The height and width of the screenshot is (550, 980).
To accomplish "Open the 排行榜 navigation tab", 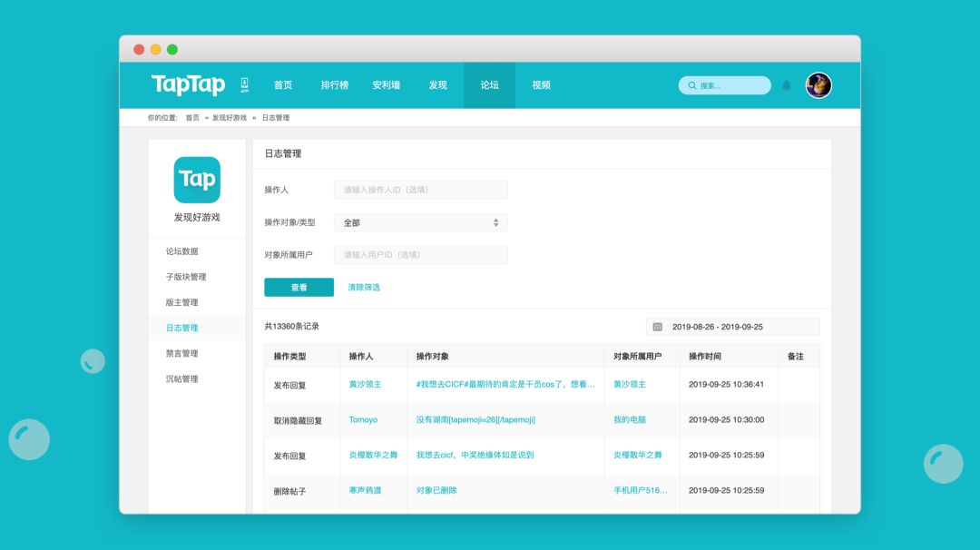I will [x=334, y=85].
